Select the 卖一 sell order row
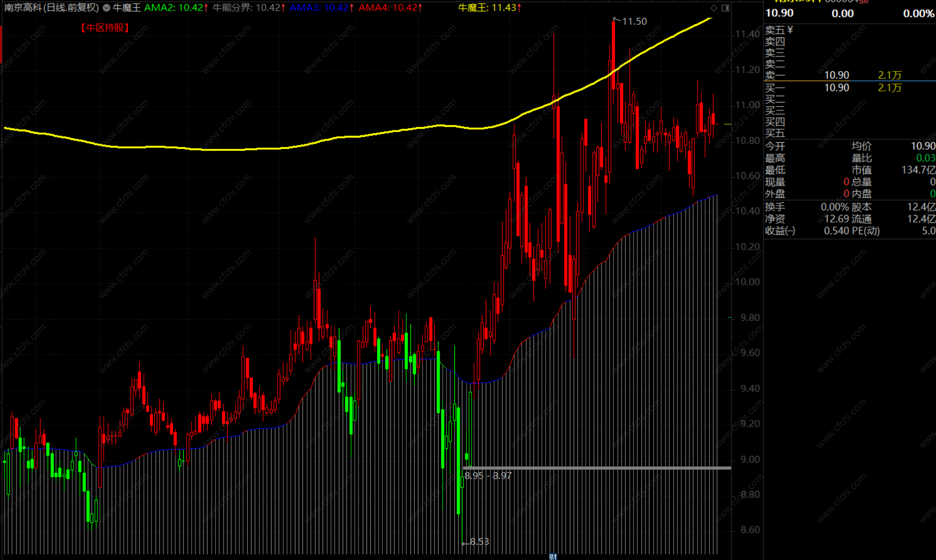This screenshot has height=560, width=936. pos(837,75)
